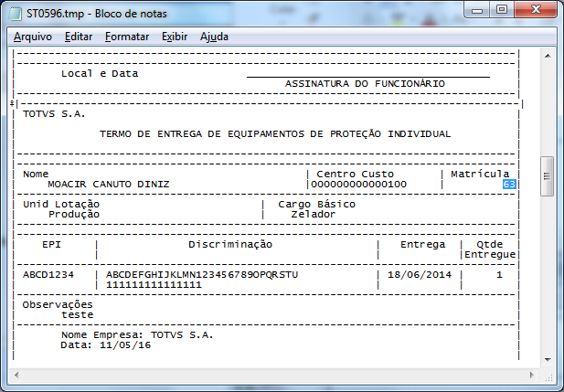
Task: Click the Entrega column header
Action: (422, 245)
